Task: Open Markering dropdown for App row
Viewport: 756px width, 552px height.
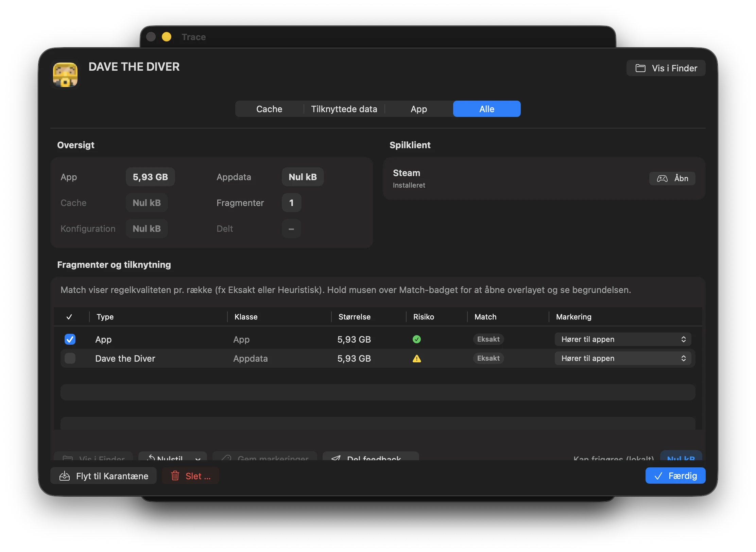Action: tap(623, 339)
